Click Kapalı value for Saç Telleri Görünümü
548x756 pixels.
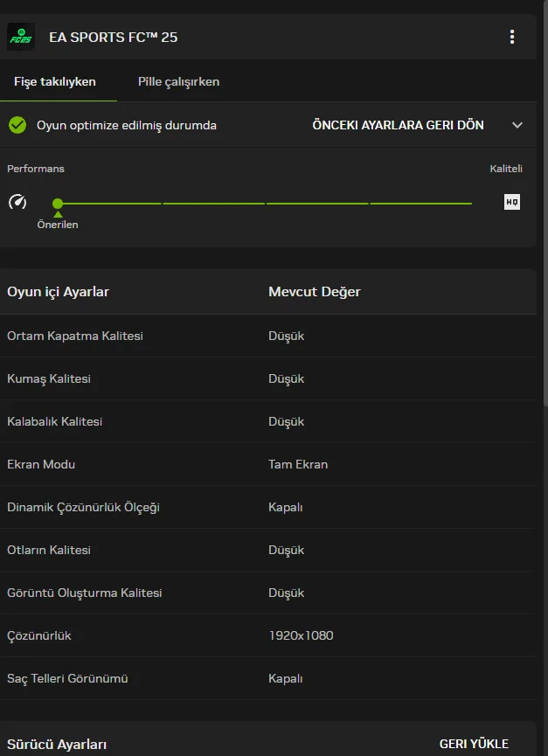285,679
